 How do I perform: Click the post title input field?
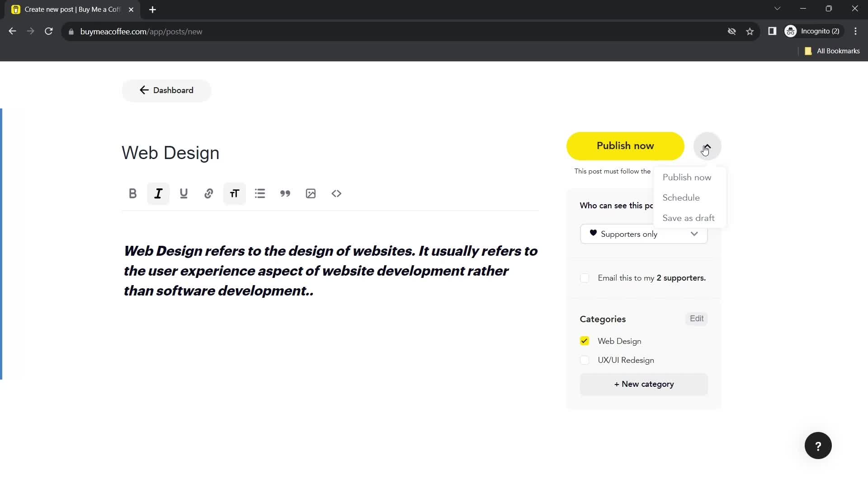pos(170,153)
